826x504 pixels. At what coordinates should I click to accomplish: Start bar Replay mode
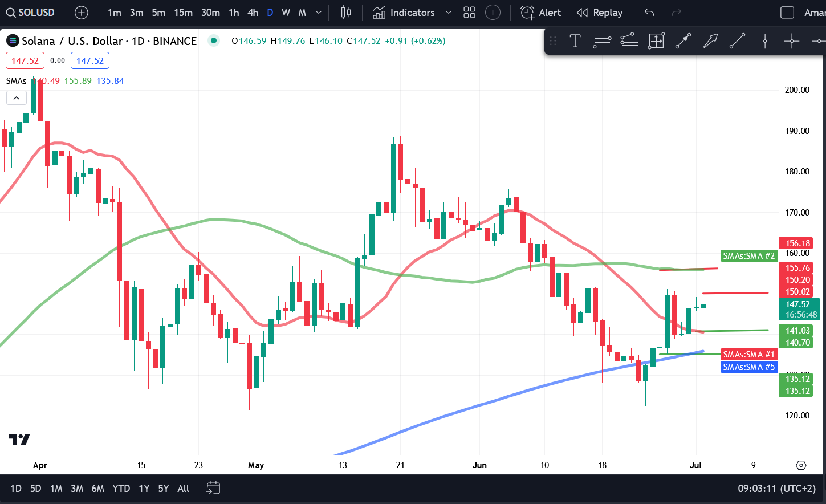click(599, 13)
